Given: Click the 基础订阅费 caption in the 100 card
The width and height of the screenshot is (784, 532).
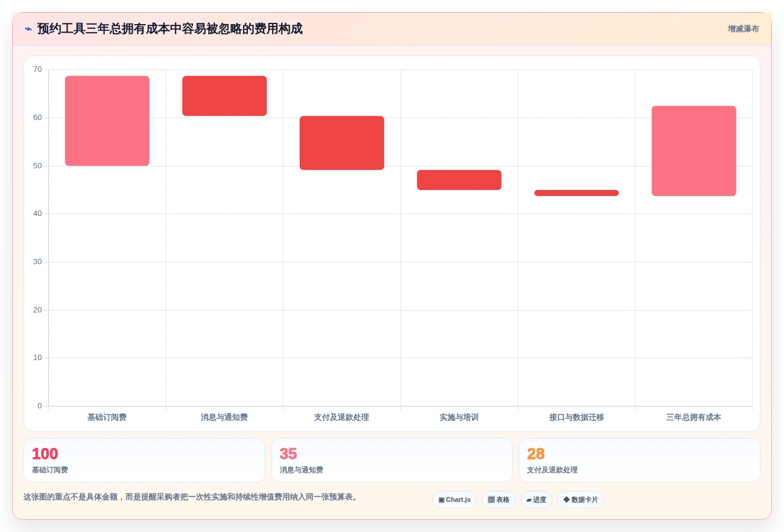Looking at the screenshot, I should [x=50, y=470].
